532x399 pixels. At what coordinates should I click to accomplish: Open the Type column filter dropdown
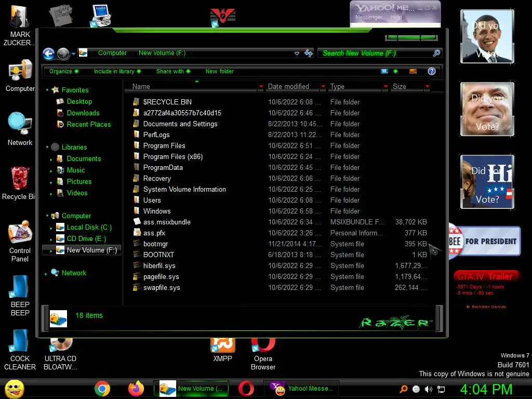point(385,87)
